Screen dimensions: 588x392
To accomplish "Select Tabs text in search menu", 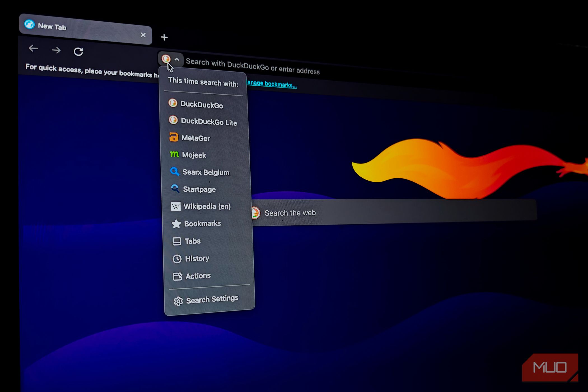I will pyautogui.click(x=193, y=241).
